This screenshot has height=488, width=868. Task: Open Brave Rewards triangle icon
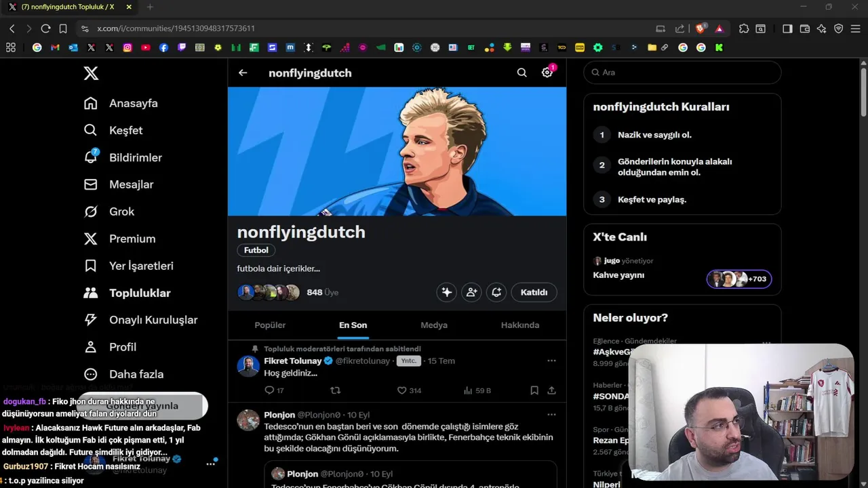tap(719, 28)
